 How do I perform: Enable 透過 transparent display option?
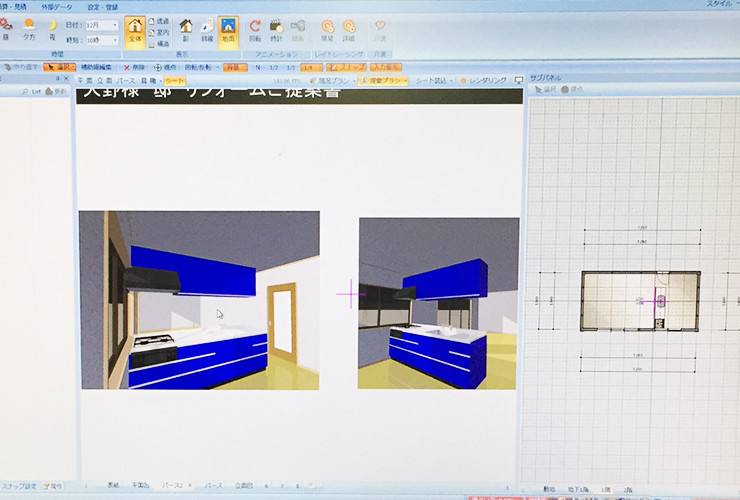point(159,21)
